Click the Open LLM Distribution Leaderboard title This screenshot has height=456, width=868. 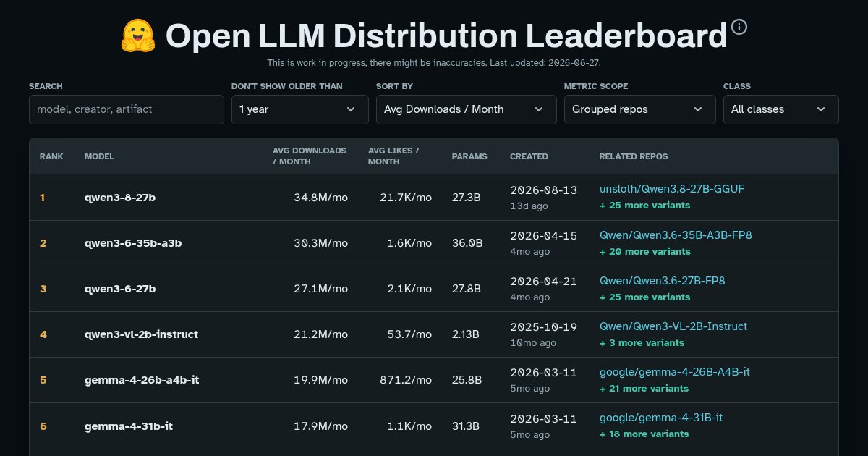tap(446, 36)
